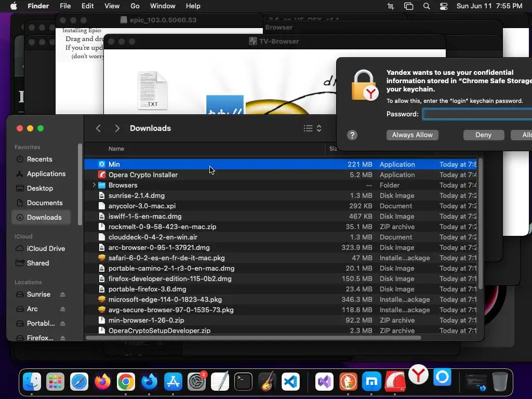Click the Finder horizontal scrollbar
532x399 pixels.
(254, 338)
